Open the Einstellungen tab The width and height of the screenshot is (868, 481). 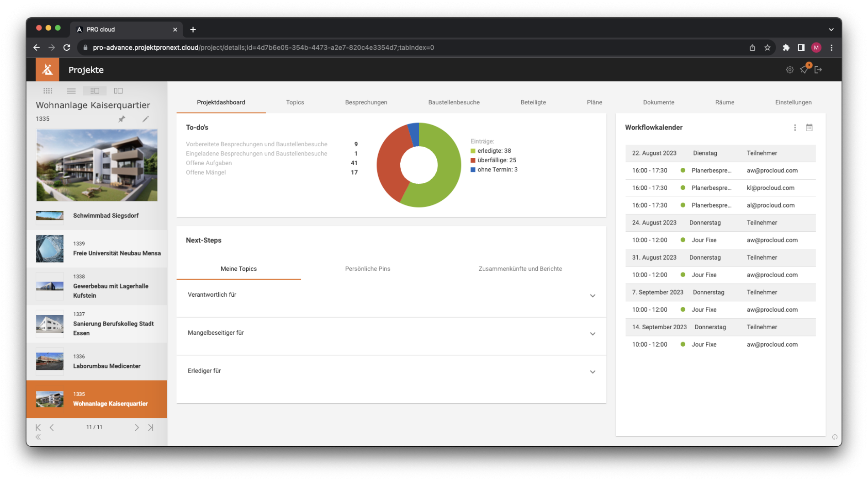click(793, 102)
